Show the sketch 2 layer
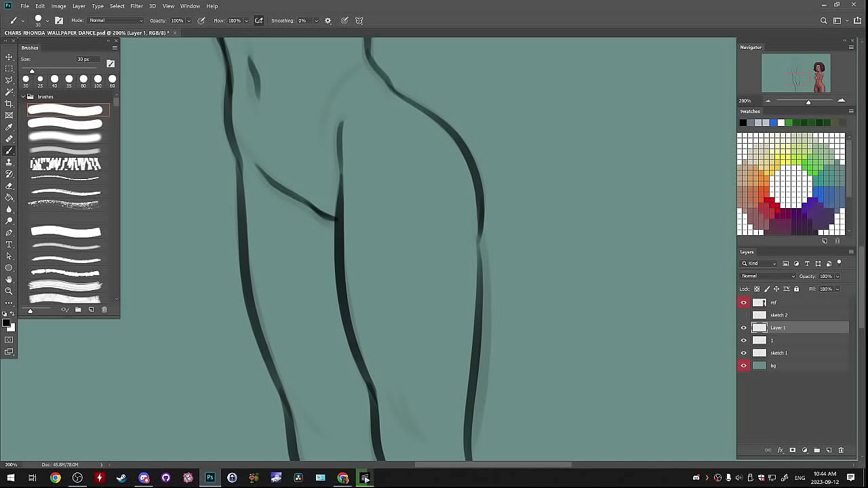868x488 pixels. click(744, 315)
